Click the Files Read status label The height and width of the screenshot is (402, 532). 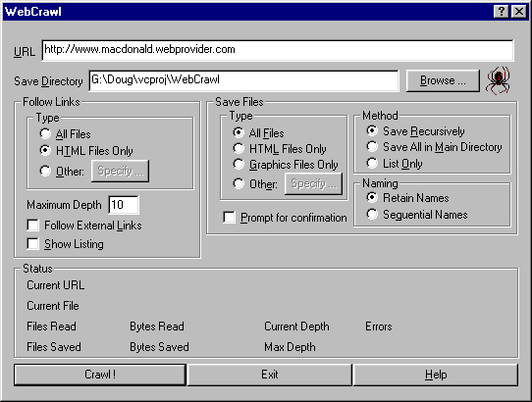click(x=52, y=327)
